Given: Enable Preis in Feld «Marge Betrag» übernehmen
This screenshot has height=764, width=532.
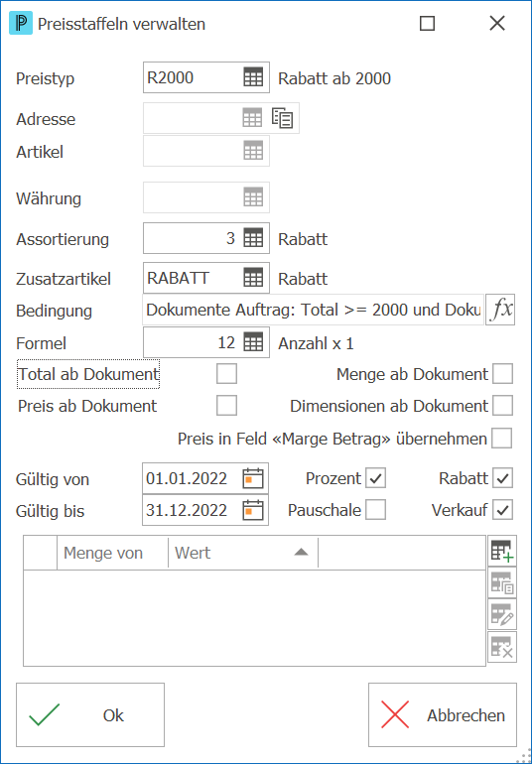Looking at the screenshot, I should coord(502,438).
